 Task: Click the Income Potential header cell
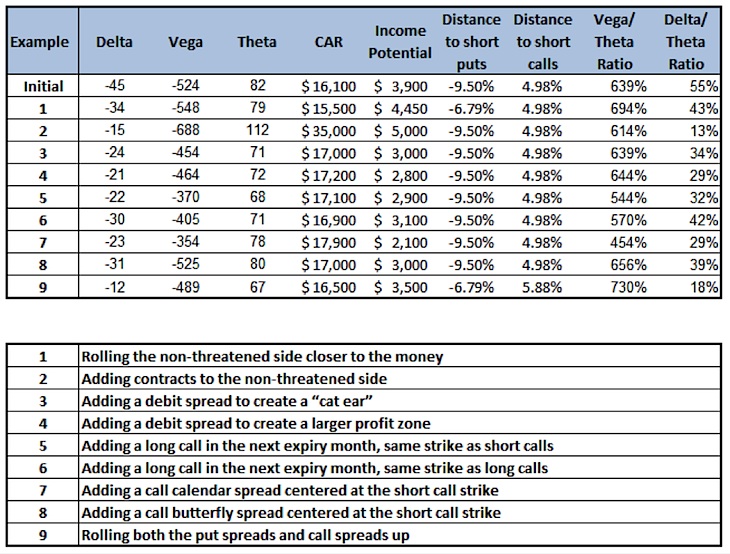pyautogui.click(x=400, y=42)
